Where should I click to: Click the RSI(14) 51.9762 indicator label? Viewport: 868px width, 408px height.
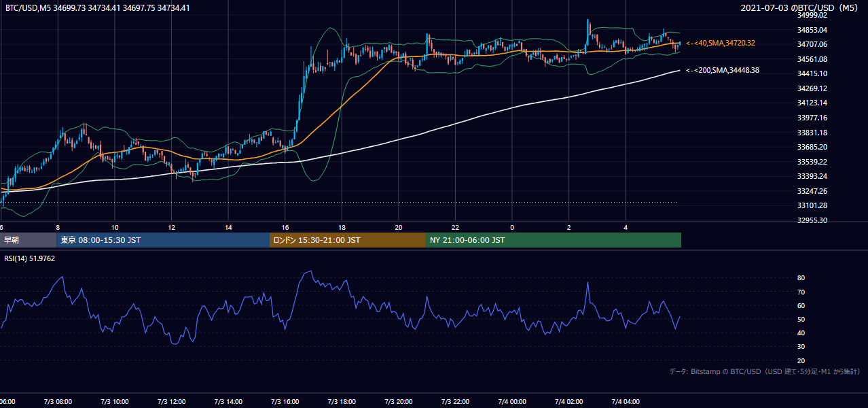coord(30,258)
